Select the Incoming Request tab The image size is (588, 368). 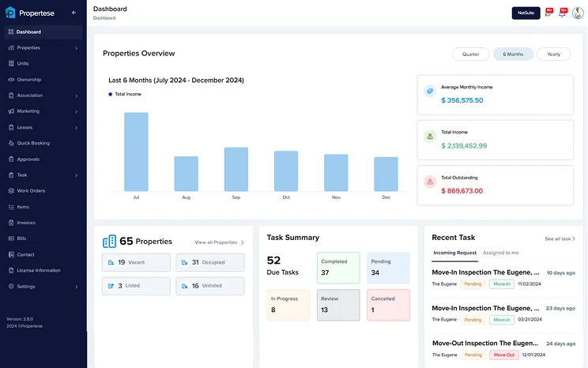(454, 253)
